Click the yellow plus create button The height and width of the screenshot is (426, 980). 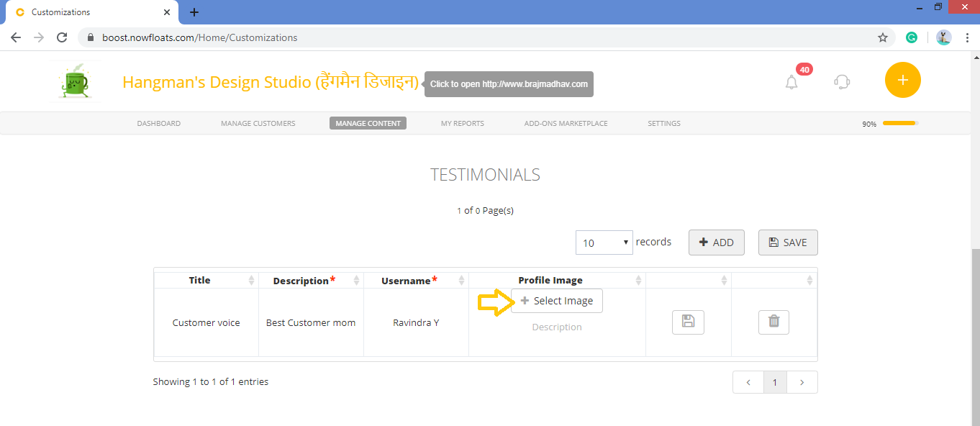pos(903,80)
